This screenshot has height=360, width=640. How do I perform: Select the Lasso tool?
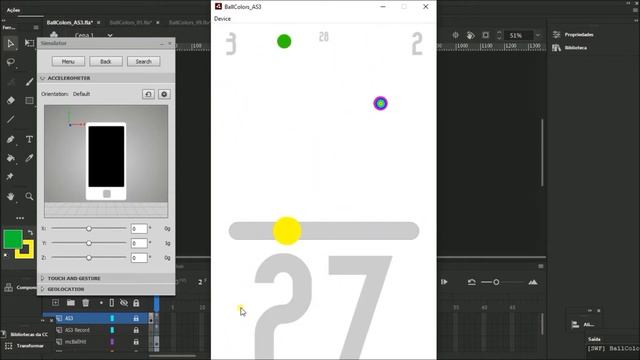click(x=11, y=62)
